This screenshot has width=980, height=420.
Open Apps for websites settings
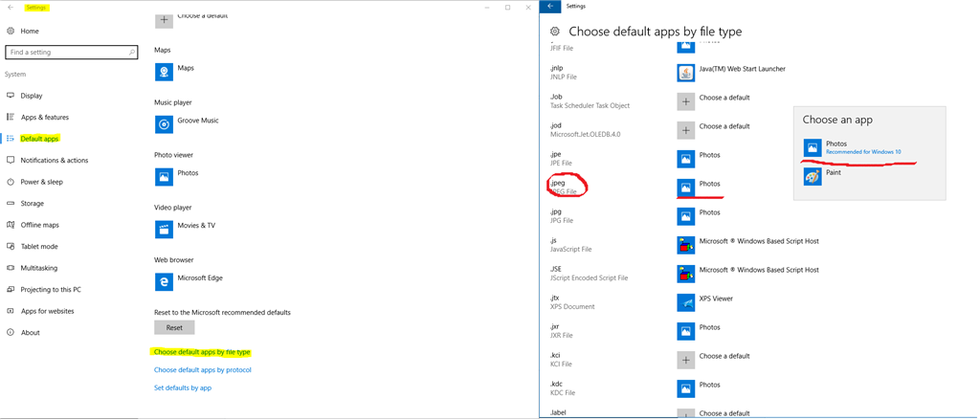tap(47, 311)
